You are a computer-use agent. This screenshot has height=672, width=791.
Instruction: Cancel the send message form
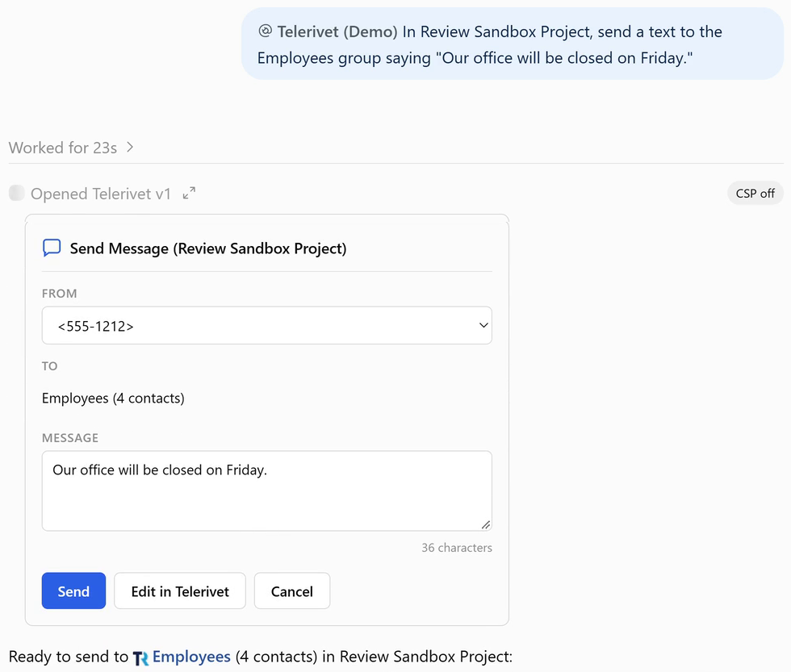click(292, 591)
